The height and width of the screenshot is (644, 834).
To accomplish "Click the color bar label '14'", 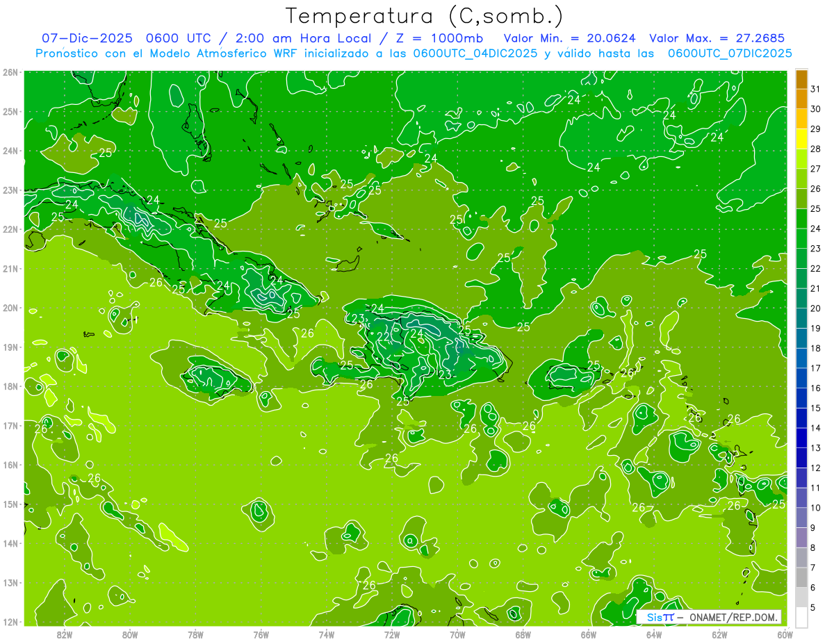I will [815, 428].
